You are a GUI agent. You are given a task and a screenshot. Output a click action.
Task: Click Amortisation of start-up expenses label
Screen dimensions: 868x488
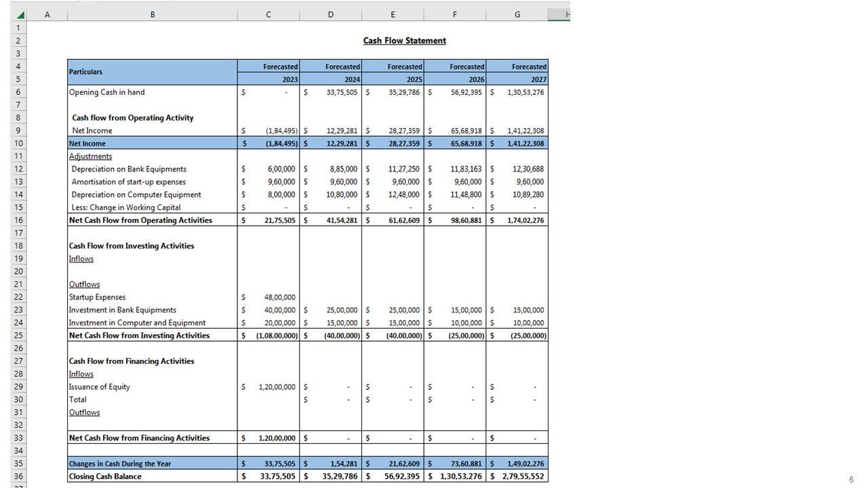(129, 182)
